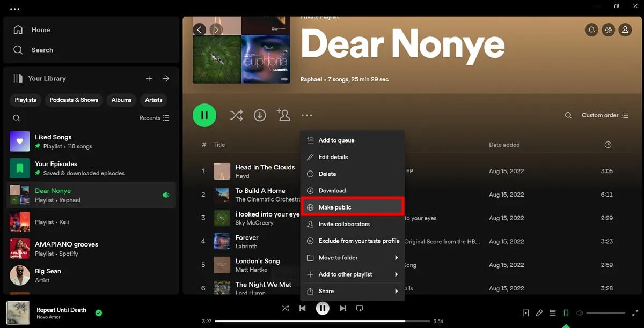The width and height of the screenshot is (644, 328).
Task: Open Big Sean artist entry
Action: coord(91,275)
